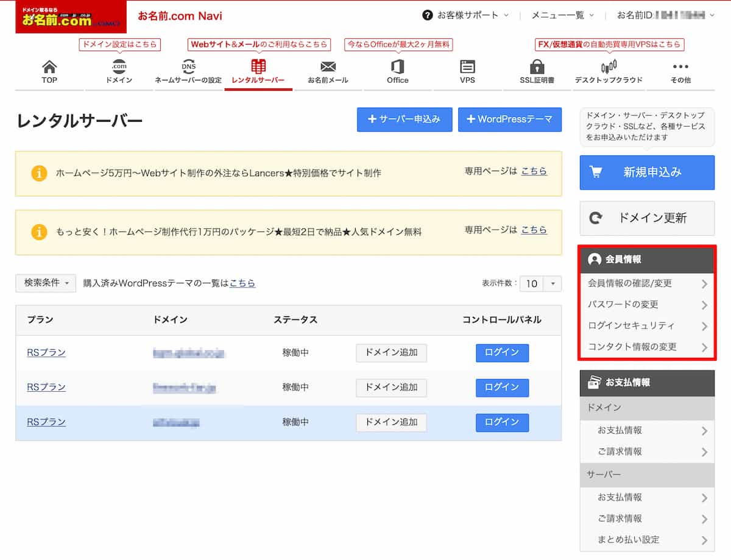This screenshot has width=731, height=560.
Task: Switch to the レンタルサーバー tab
Action: pyautogui.click(x=258, y=71)
